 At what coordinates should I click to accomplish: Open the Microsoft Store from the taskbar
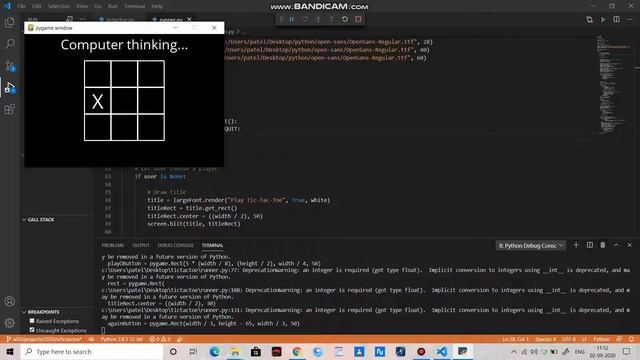click(256, 351)
